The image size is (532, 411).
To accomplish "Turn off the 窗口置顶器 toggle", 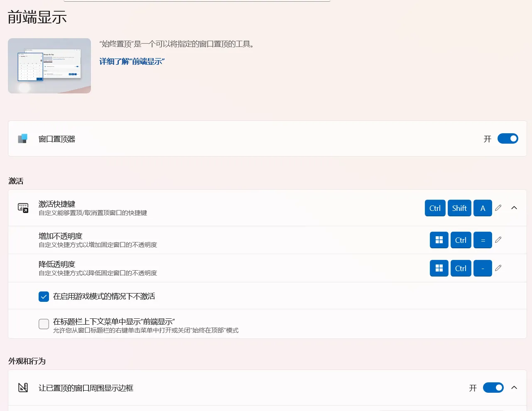I will pos(507,139).
